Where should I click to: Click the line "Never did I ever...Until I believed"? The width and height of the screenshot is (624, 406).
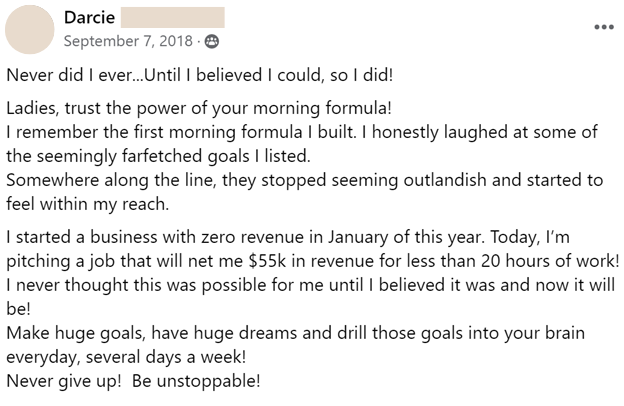[x=200, y=75]
